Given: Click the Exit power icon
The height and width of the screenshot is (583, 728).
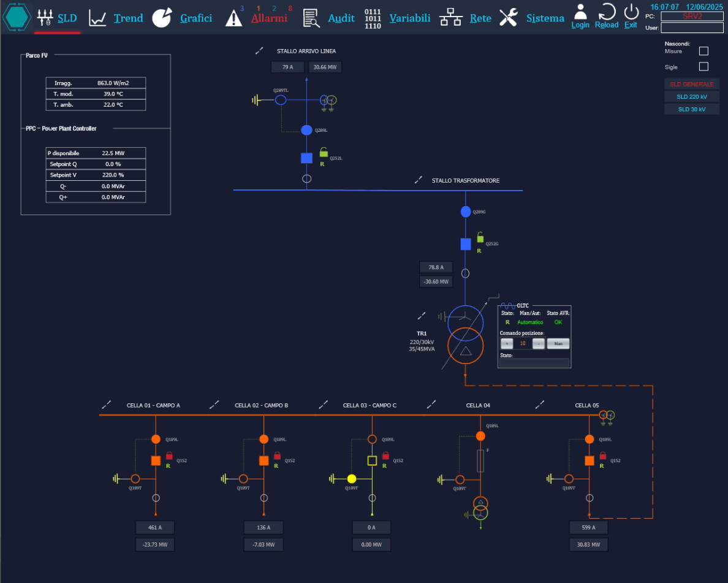Looking at the screenshot, I should 631,12.
